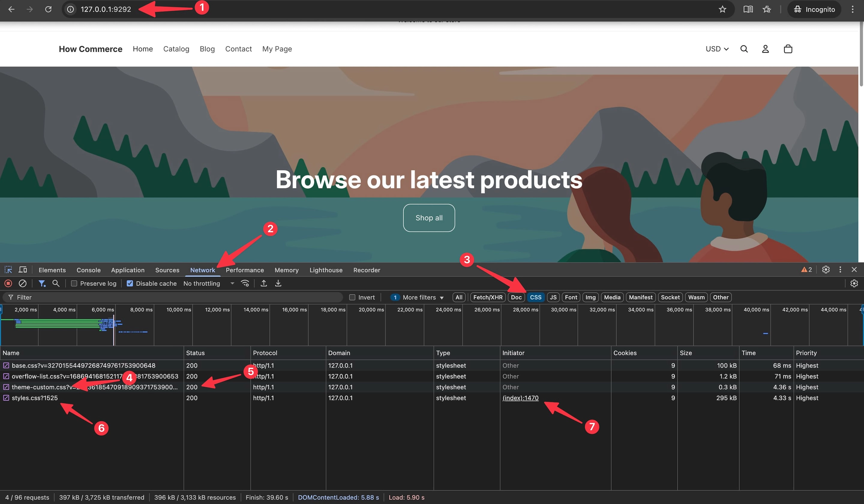Click the site info icon in address bar

coord(70,9)
